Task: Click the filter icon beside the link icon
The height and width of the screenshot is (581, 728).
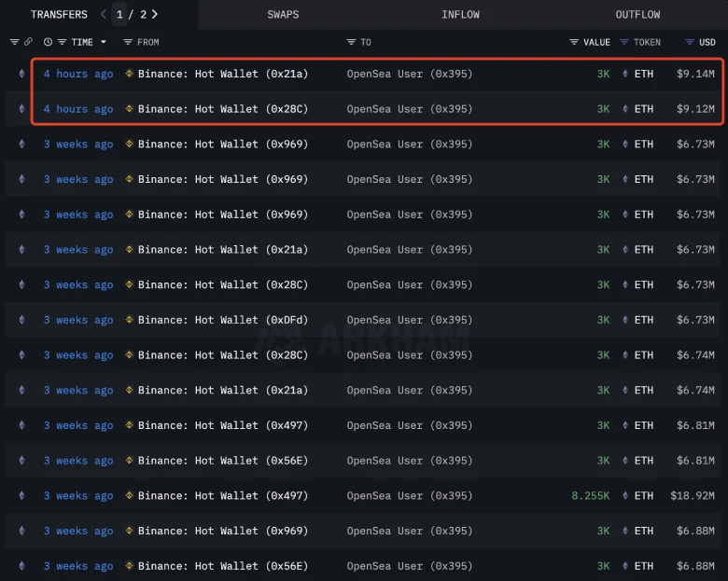Action: [14, 42]
